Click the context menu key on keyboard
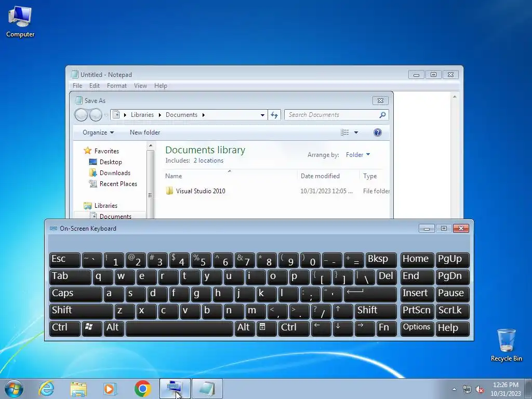The width and height of the screenshot is (532, 399). point(267,328)
